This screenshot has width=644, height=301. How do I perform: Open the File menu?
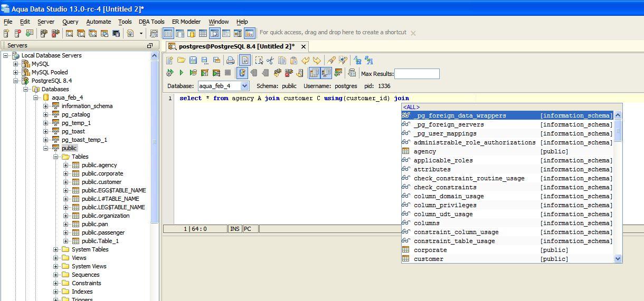point(8,22)
